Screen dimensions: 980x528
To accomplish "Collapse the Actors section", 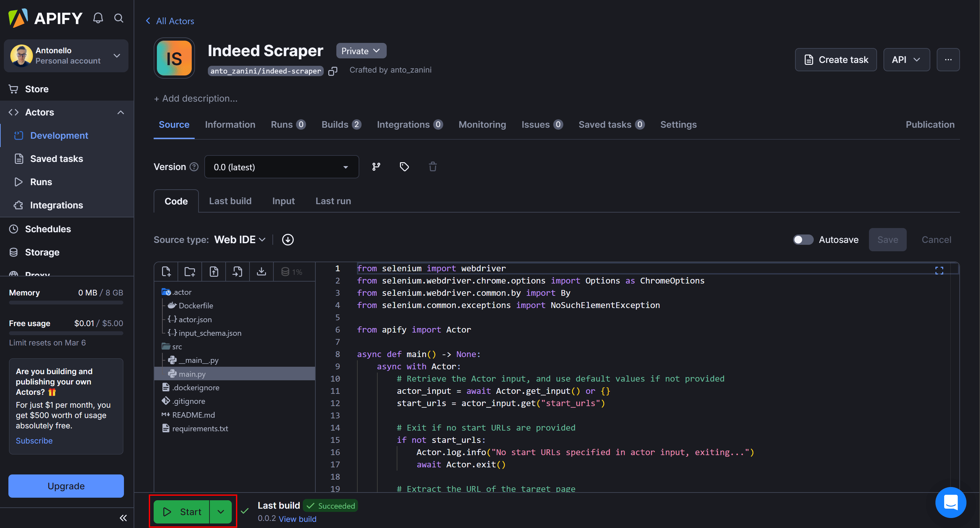I will [121, 112].
